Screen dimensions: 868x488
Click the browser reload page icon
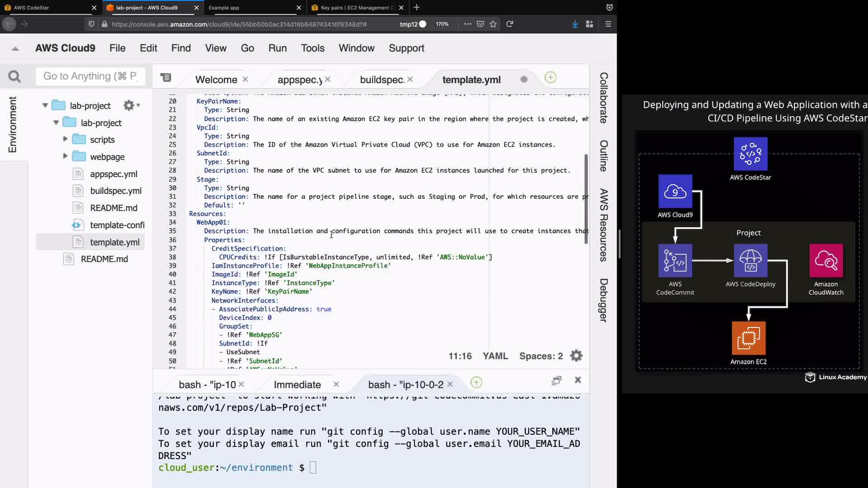(509, 24)
